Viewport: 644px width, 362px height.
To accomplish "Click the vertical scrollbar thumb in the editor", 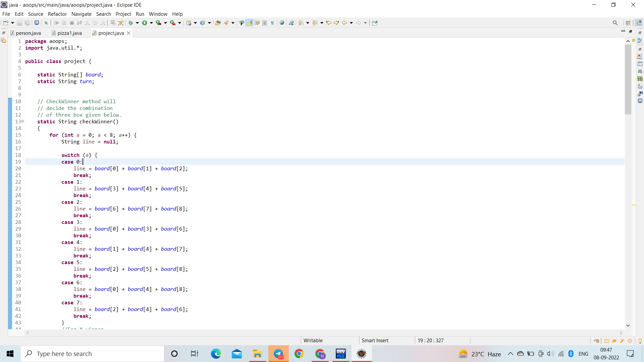I will (628, 79).
